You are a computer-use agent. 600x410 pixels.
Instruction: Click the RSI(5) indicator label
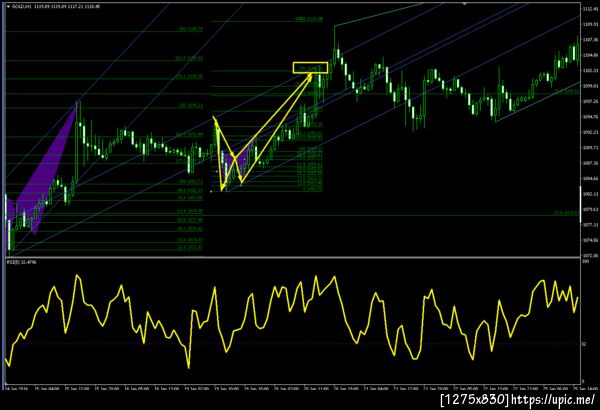(x=21, y=262)
